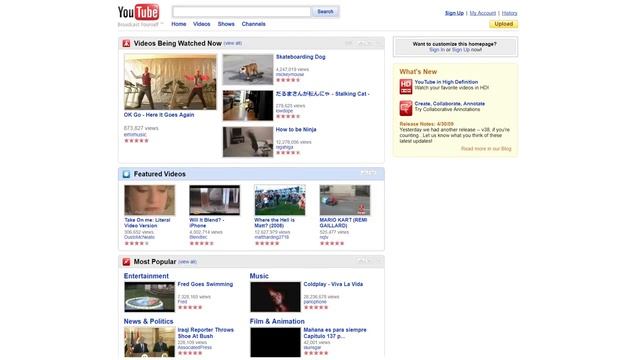Click the star rating under OK Go video
640x360 pixels.
click(x=136, y=141)
